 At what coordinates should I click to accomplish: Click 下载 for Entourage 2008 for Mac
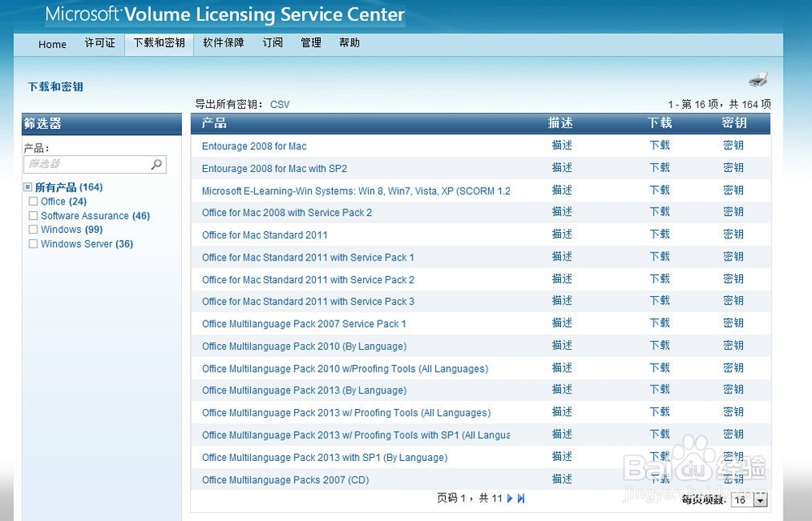point(659,145)
